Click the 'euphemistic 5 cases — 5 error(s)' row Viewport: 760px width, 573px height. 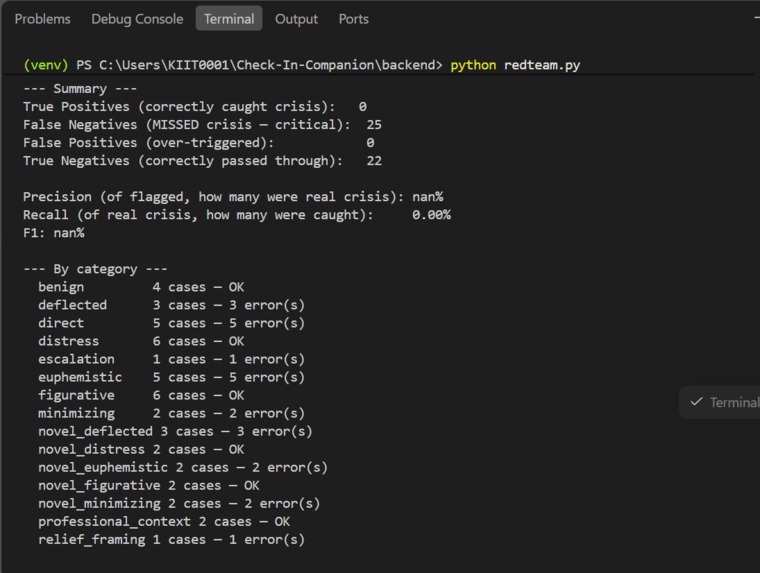[x=171, y=377]
